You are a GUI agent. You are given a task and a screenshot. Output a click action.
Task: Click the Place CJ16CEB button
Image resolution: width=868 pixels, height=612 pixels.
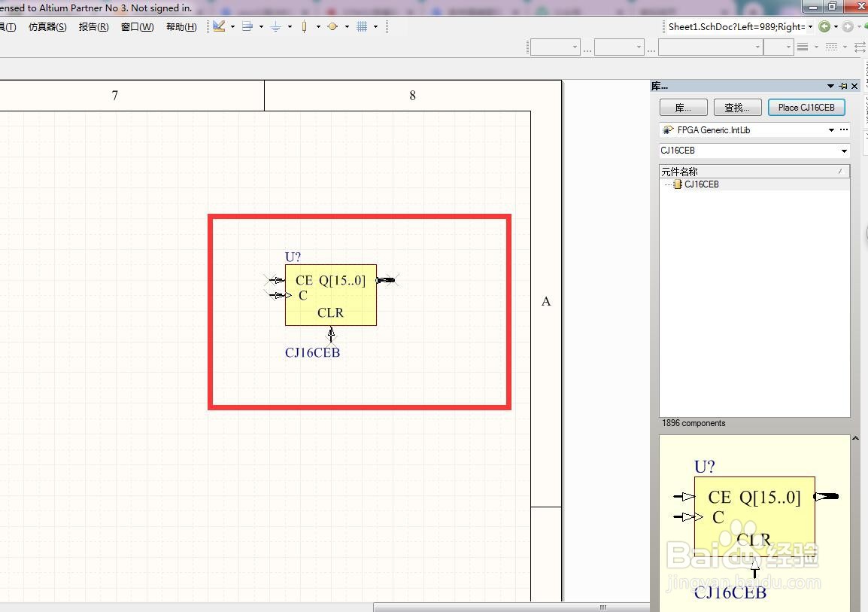coord(806,108)
